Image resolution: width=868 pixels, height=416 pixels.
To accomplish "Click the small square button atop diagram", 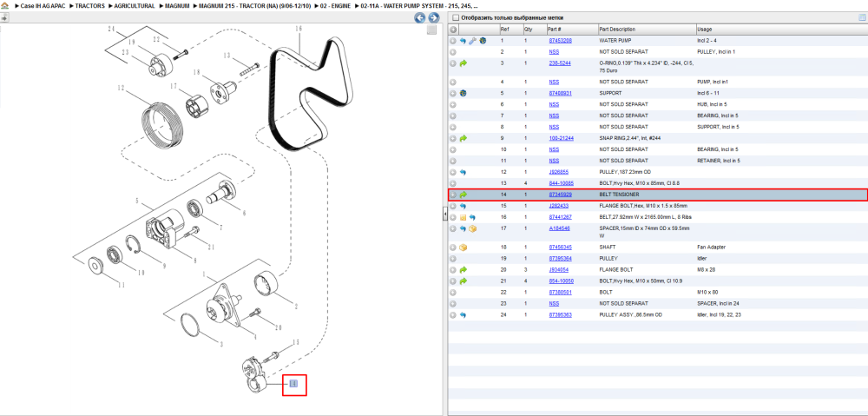I will tap(431, 30).
